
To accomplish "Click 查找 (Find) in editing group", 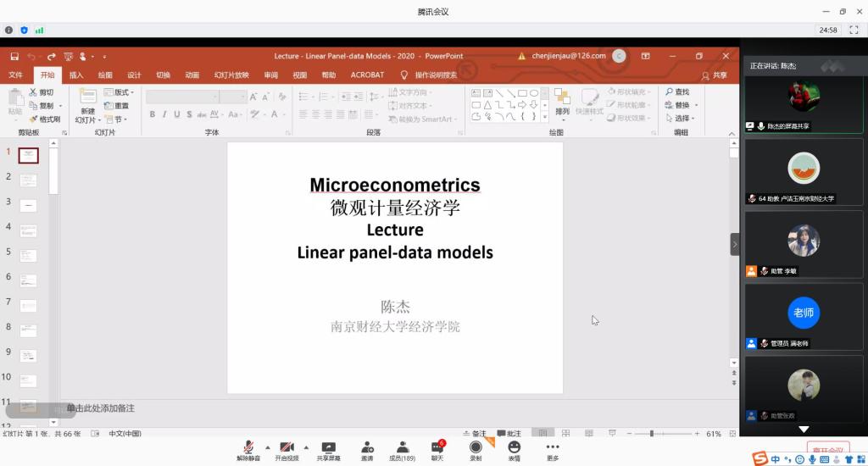I will (677, 92).
